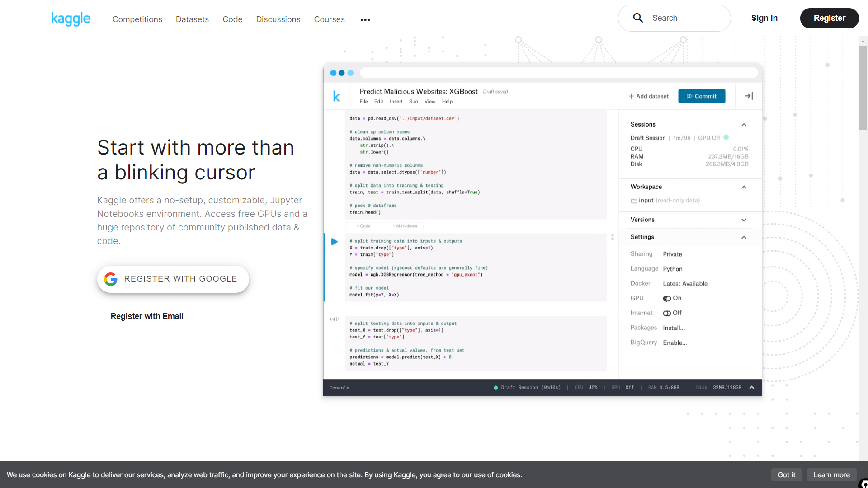This screenshot has width=868, height=488.
Task: Run the selected code cell
Action: 335,242
